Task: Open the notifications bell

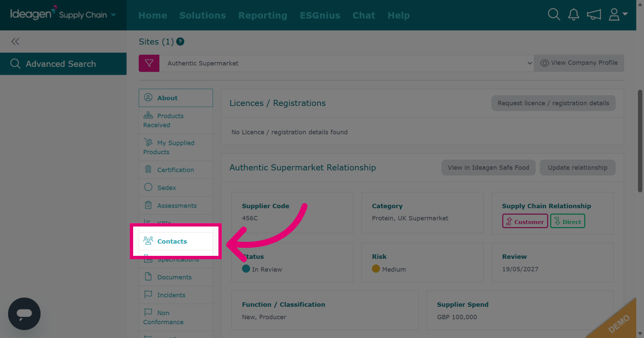Action: point(574,15)
